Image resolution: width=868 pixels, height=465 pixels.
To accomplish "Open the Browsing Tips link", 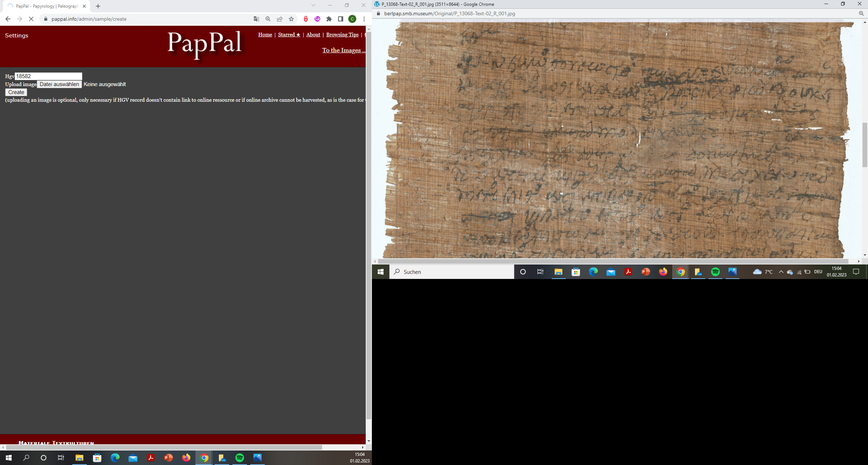I will click(x=342, y=35).
